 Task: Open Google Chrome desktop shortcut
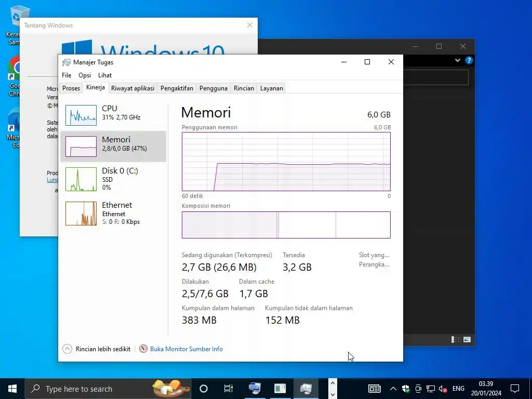[14, 76]
